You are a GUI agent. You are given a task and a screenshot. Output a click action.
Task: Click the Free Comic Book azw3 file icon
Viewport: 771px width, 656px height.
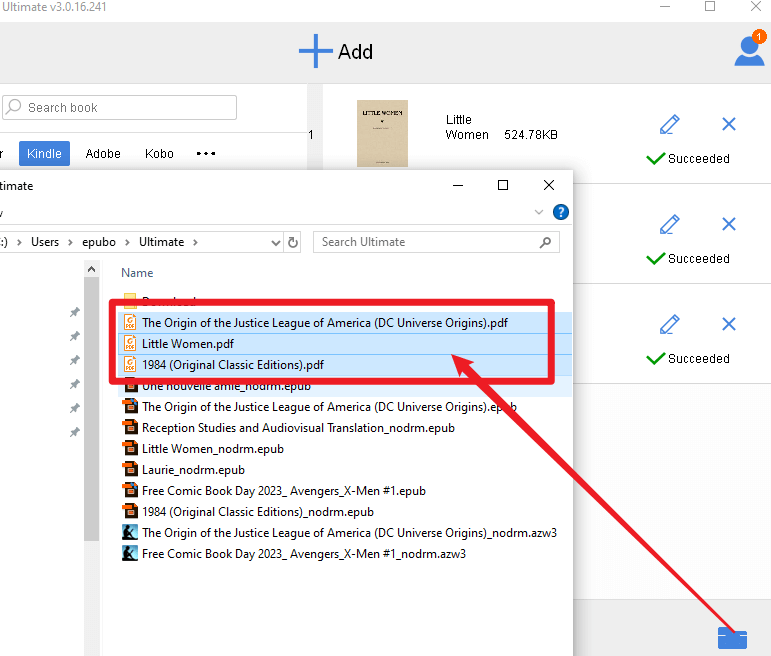pyautogui.click(x=130, y=554)
